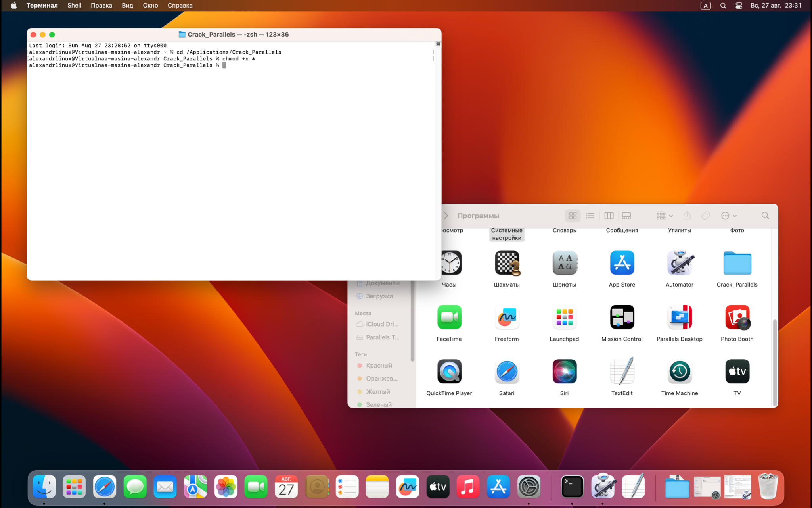Open the Вид menu
This screenshot has height=508, width=812.
coord(127,6)
